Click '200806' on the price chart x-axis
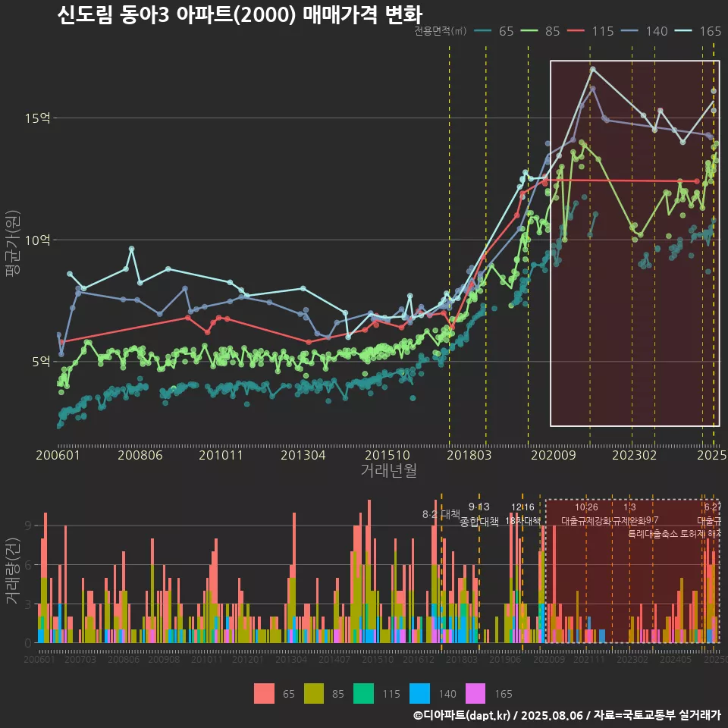The image size is (728, 728). [140, 455]
